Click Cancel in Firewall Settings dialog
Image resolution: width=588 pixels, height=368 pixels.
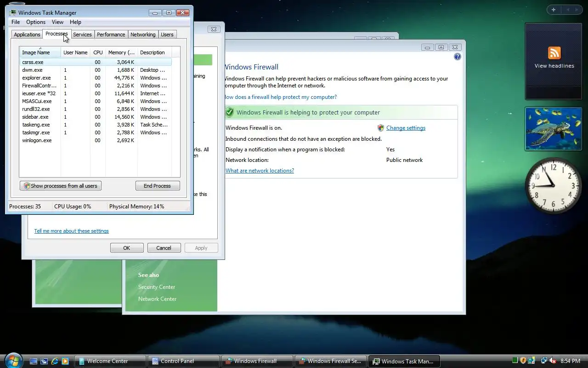(164, 248)
